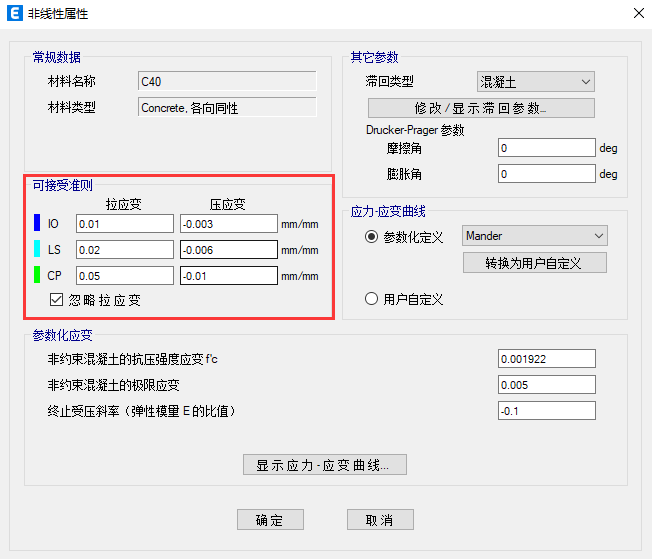Click the 取消 button
The image size is (652, 559).
pyautogui.click(x=380, y=519)
